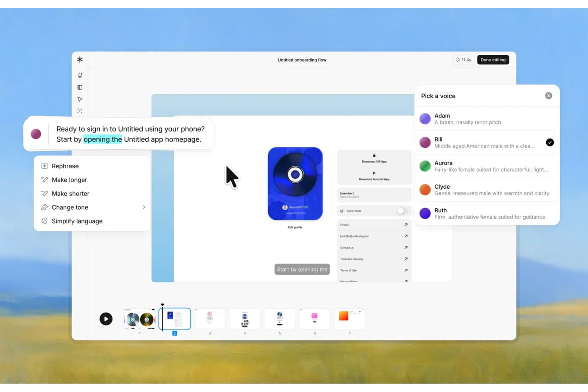The height and width of the screenshot is (392, 588).
Task: Click the highlighted words "opening the" in script
Action: (103, 139)
